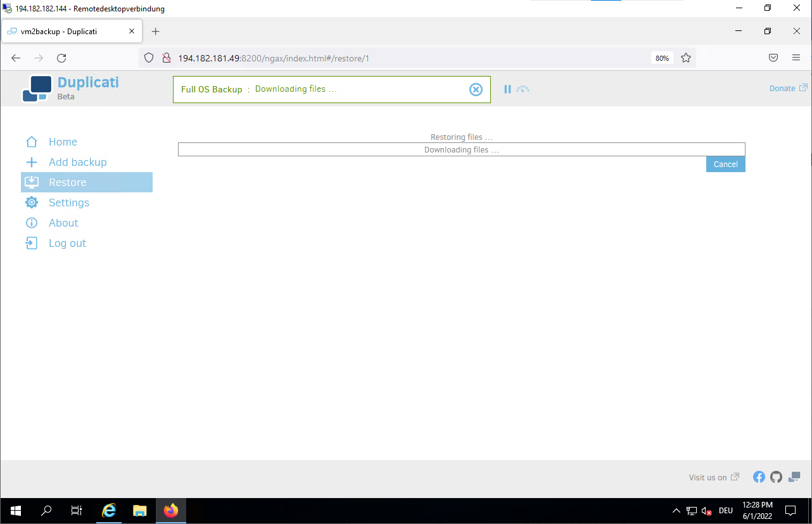Image resolution: width=812 pixels, height=524 pixels.
Task: Show the About page
Action: tap(63, 223)
